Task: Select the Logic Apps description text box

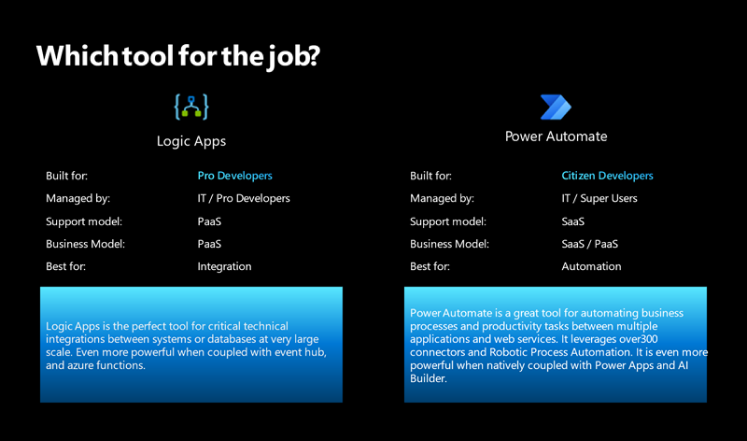Action: [x=191, y=345]
